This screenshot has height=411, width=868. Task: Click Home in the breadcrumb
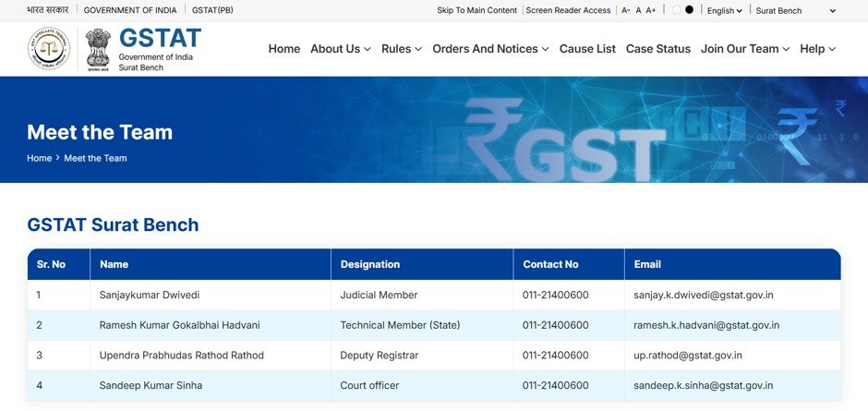tap(40, 159)
